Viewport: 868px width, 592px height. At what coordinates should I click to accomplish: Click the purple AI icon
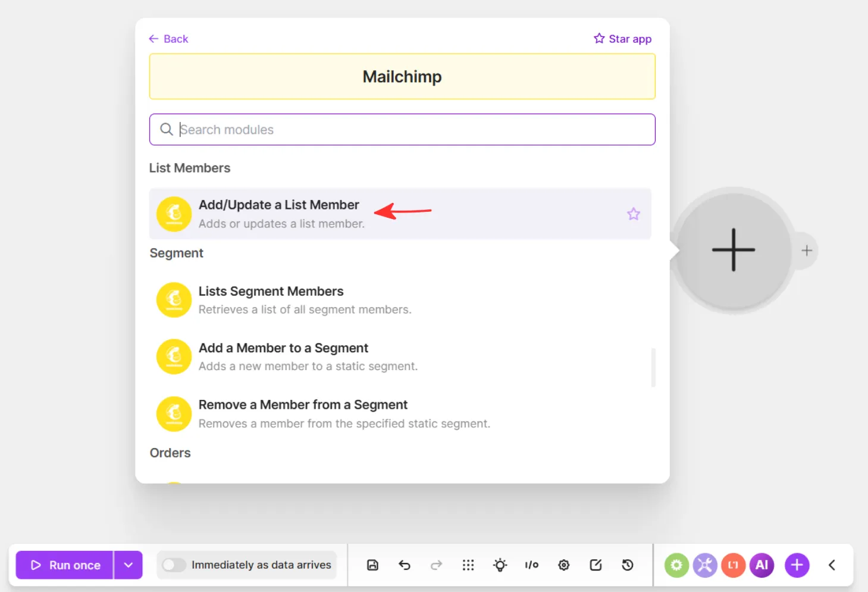762,565
